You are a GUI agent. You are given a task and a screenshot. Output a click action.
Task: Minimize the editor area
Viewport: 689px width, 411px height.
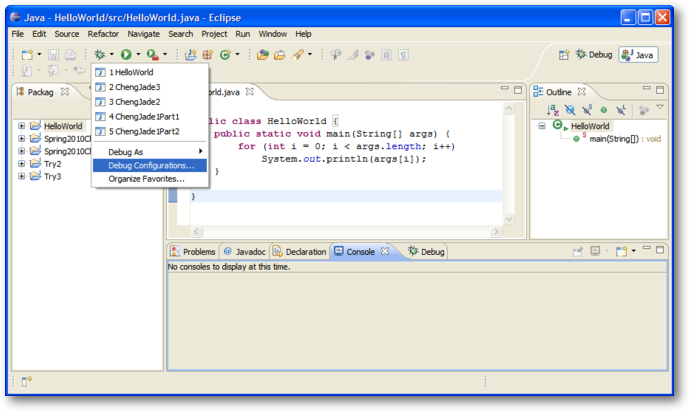(504, 89)
